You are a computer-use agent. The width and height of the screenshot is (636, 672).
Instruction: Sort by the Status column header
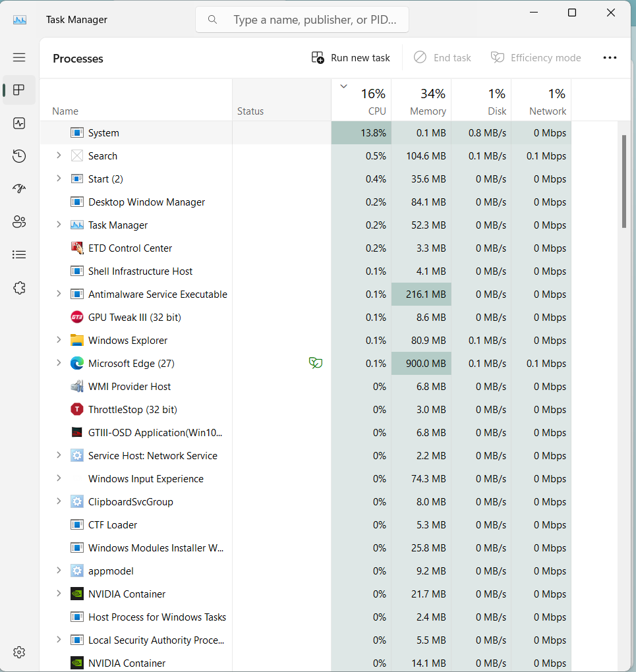pyautogui.click(x=282, y=100)
